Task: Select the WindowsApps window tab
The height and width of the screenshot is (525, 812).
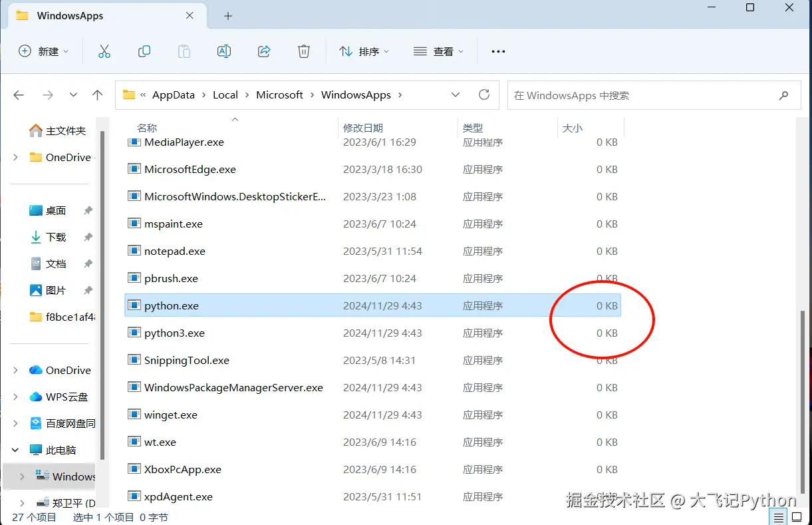Action: click(106, 15)
